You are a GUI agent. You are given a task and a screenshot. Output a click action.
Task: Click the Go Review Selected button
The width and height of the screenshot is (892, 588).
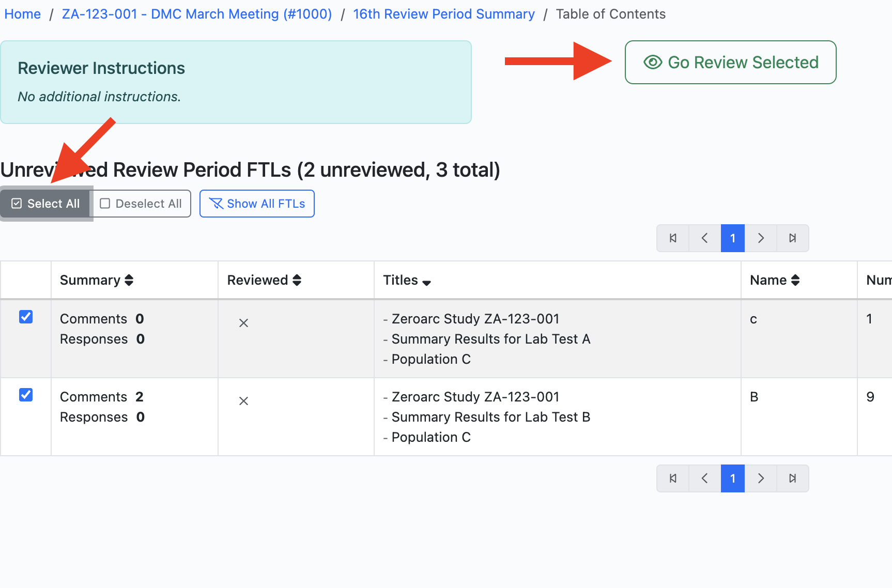click(x=730, y=62)
